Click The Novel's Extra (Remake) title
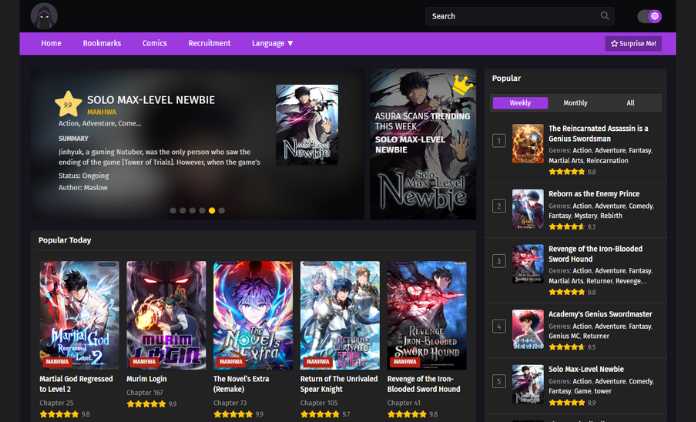Viewport: 696px width, 422px height. pyautogui.click(x=241, y=384)
